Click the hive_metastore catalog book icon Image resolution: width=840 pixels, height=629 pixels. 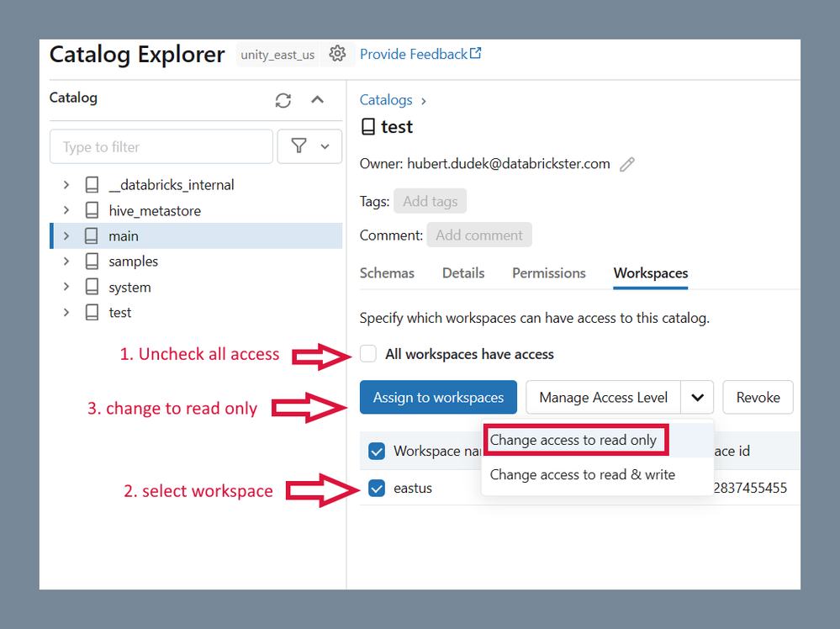point(92,210)
